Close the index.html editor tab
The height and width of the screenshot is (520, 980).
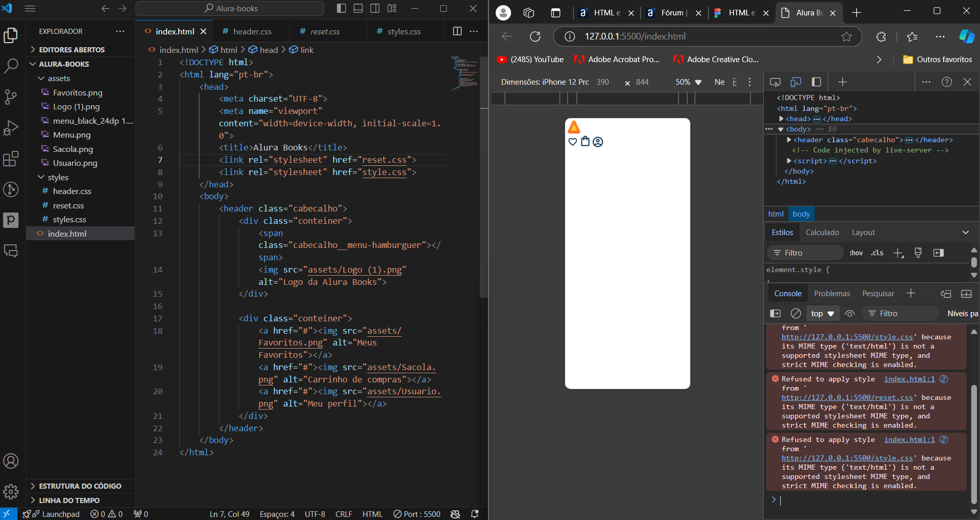coord(203,31)
